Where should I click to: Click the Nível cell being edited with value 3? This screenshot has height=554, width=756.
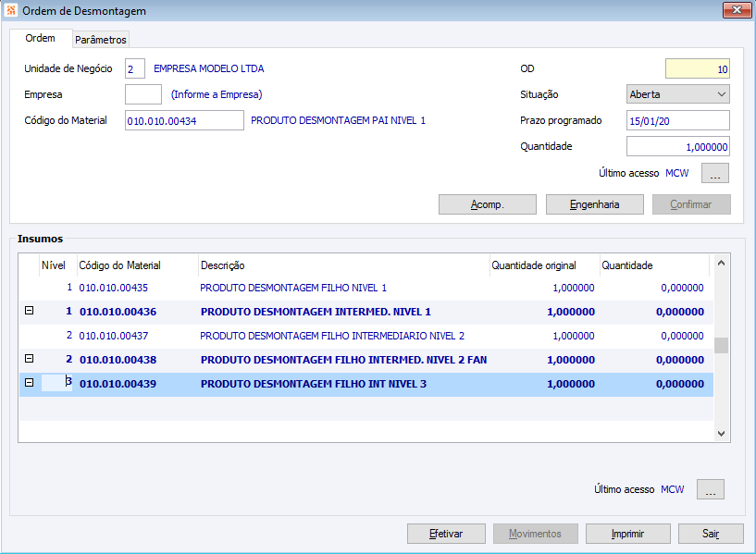point(56,383)
